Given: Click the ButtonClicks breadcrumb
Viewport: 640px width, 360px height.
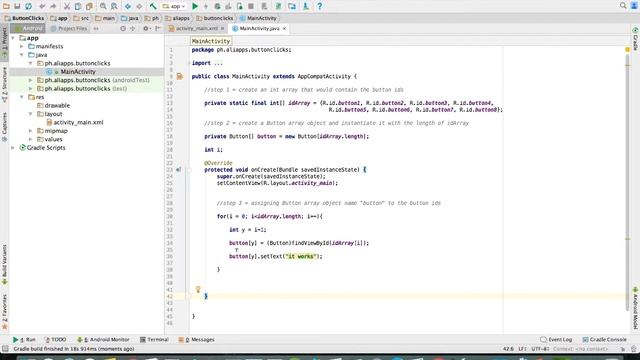Looking at the screenshot, I should (24, 18).
